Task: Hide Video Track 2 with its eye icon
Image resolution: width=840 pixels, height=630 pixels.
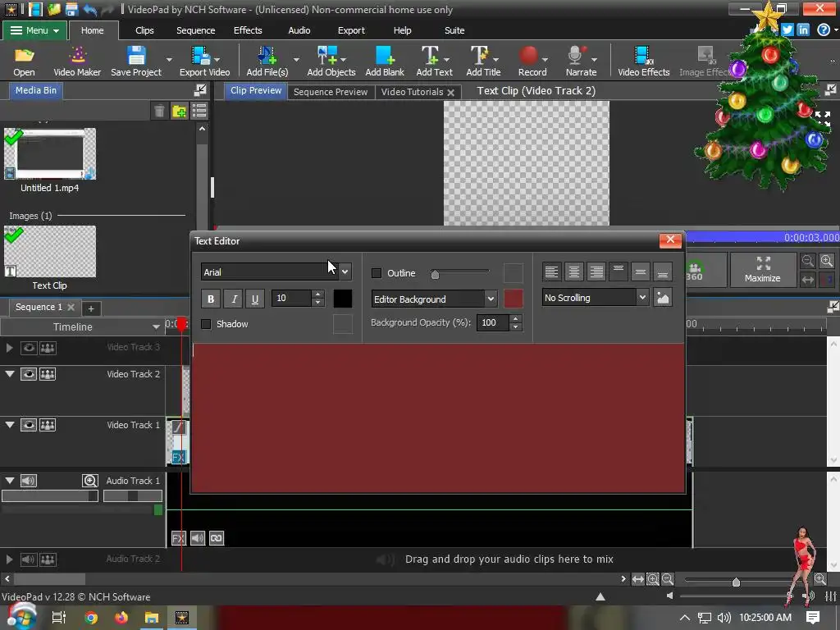Action: click(x=29, y=374)
